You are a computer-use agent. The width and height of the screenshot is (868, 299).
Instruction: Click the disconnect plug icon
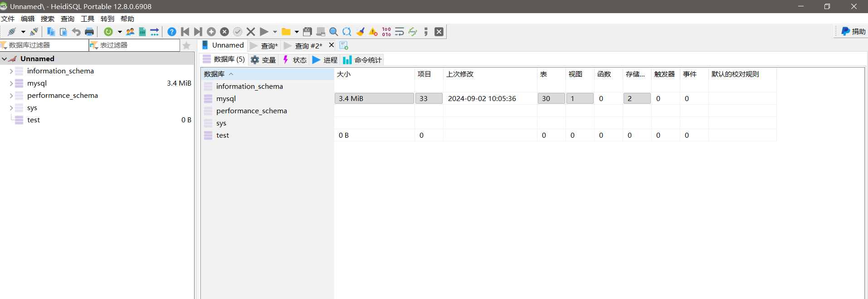tap(34, 32)
